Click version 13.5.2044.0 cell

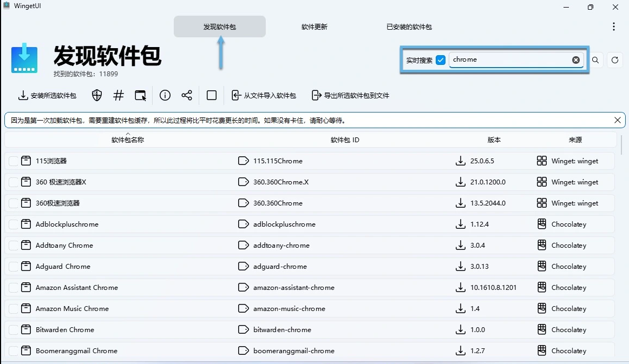coord(488,203)
